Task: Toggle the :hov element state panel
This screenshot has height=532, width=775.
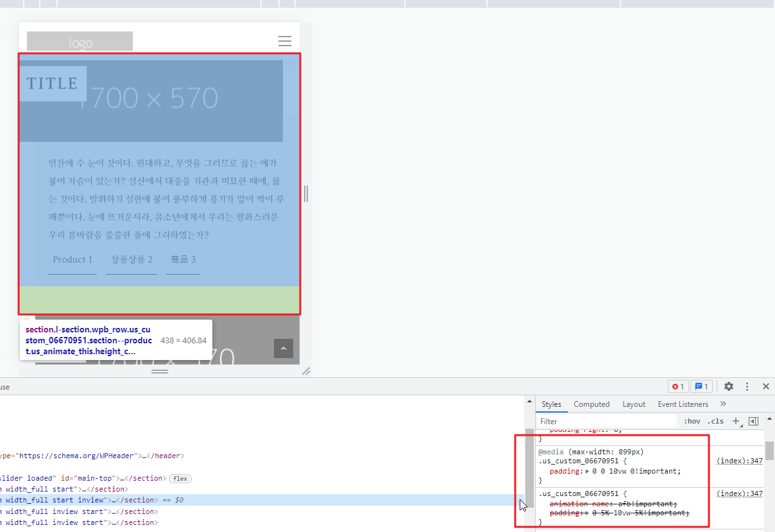Action: coord(692,421)
